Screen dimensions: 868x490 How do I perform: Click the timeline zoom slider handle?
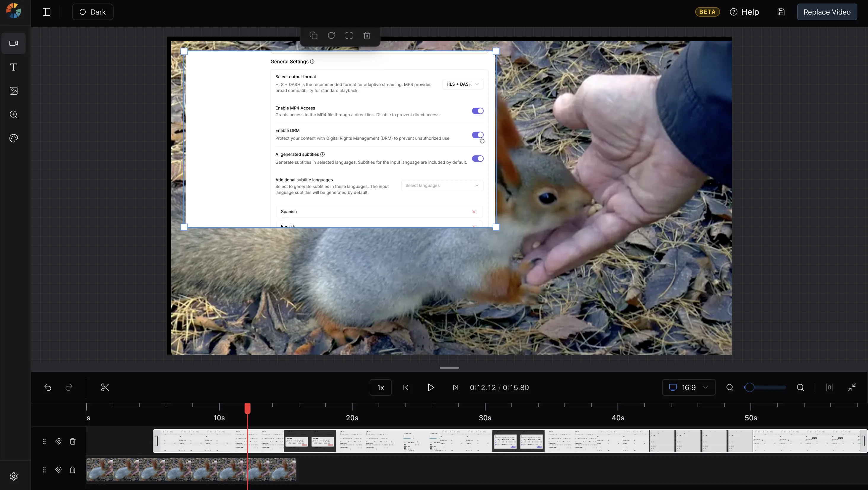749,387
